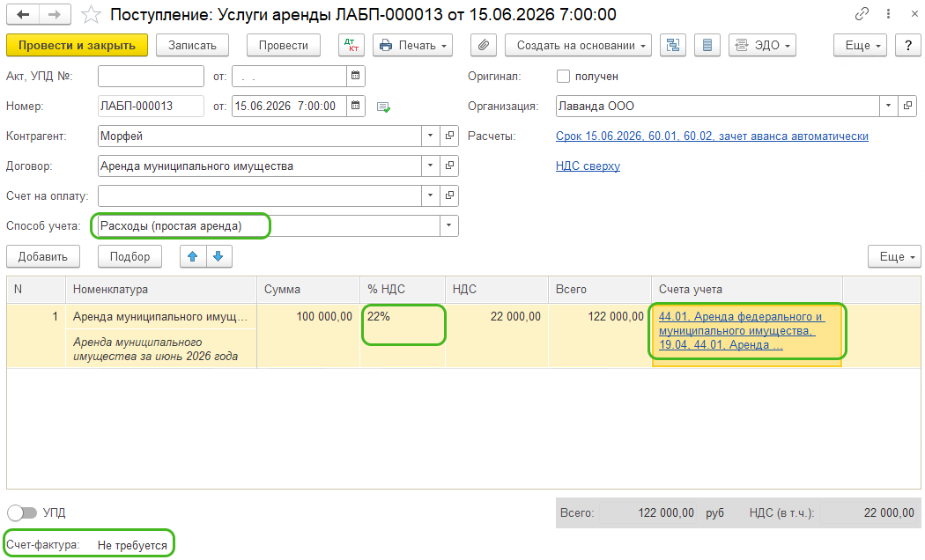Screen dimensions: 925x560
Task: Focus the empty Счет на оплату field
Action: click(x=260, y=195)
